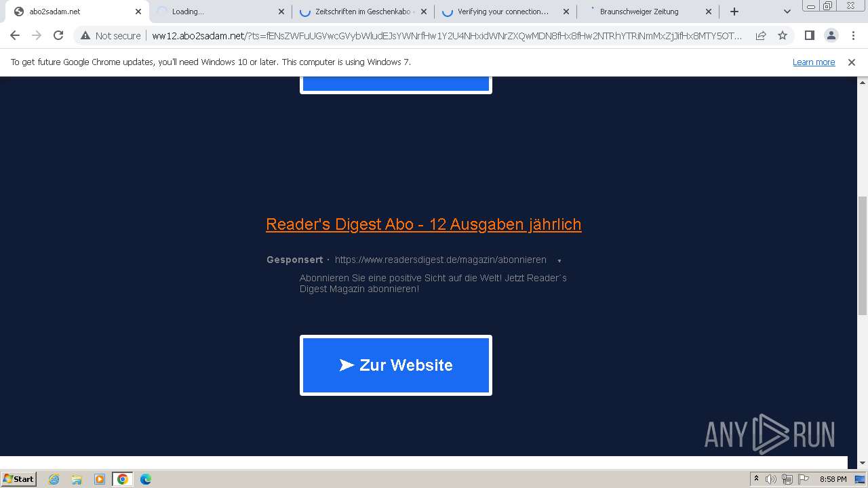Close the Braunschweiger Zeitung tab
The height and width of the screenshot is (488, 868).
pos(709,12)
